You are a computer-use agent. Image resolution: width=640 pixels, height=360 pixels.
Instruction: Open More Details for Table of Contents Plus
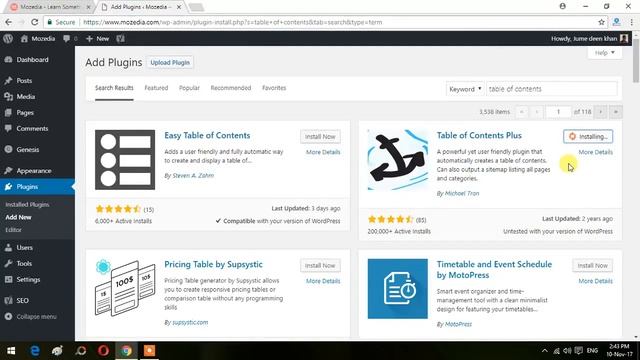point(596,152)
